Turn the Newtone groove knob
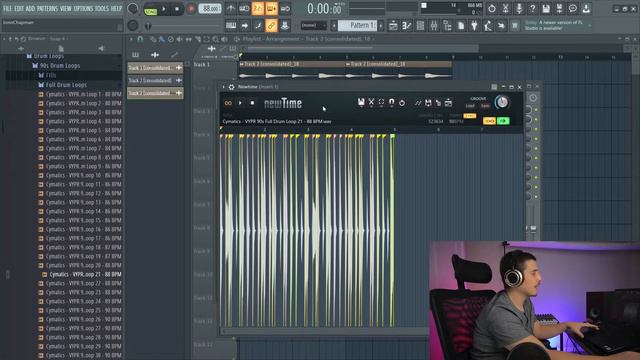This screenshot has width=640, height=360. click(x=502, y=102)
